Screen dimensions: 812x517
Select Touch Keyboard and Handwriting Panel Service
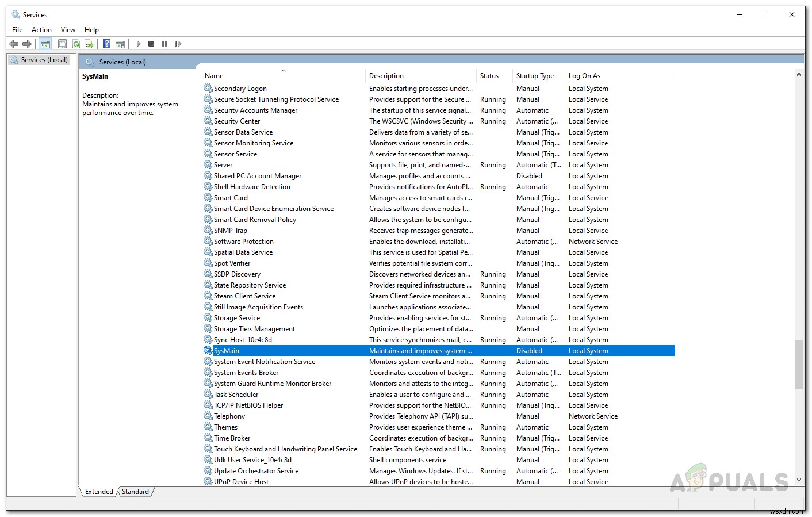point(439,449)
